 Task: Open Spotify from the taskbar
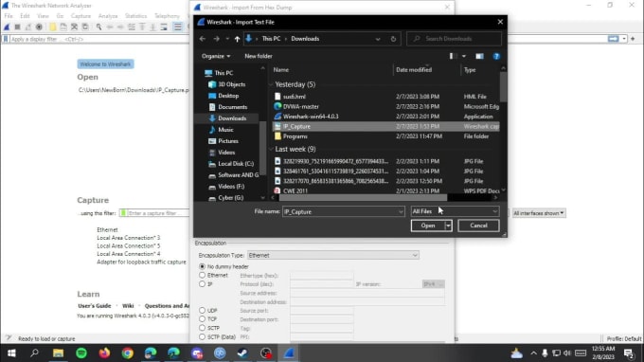pyautogui.click(x=81, y=353)
